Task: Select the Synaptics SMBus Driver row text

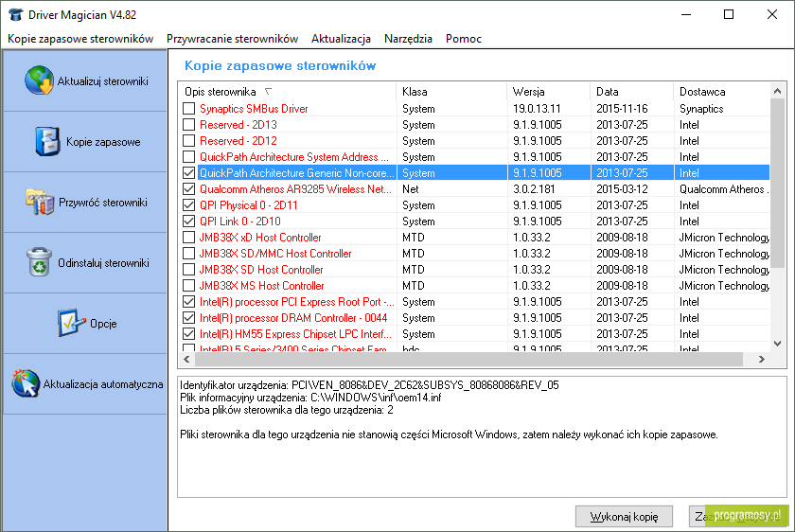Action: [254, 109]
